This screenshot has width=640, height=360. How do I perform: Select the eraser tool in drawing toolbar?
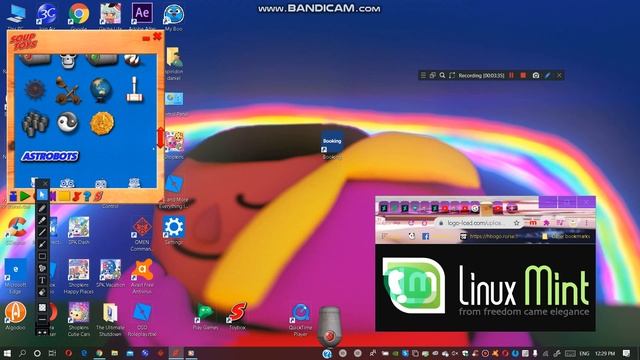tap(42, 292)
